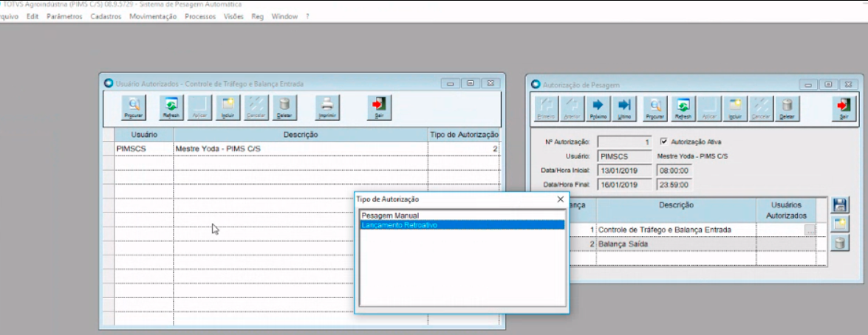The height and width of the screenshot is (335, 868).
Task: Click the Descrição header in Usuário Autorizados grid
Action: click(301, 135)
